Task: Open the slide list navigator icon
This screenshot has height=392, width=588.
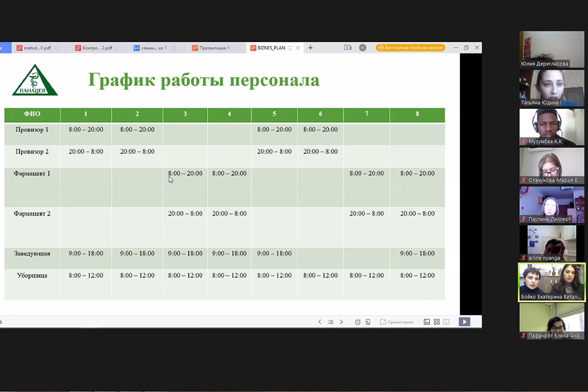Action: [x=330, y=322]
